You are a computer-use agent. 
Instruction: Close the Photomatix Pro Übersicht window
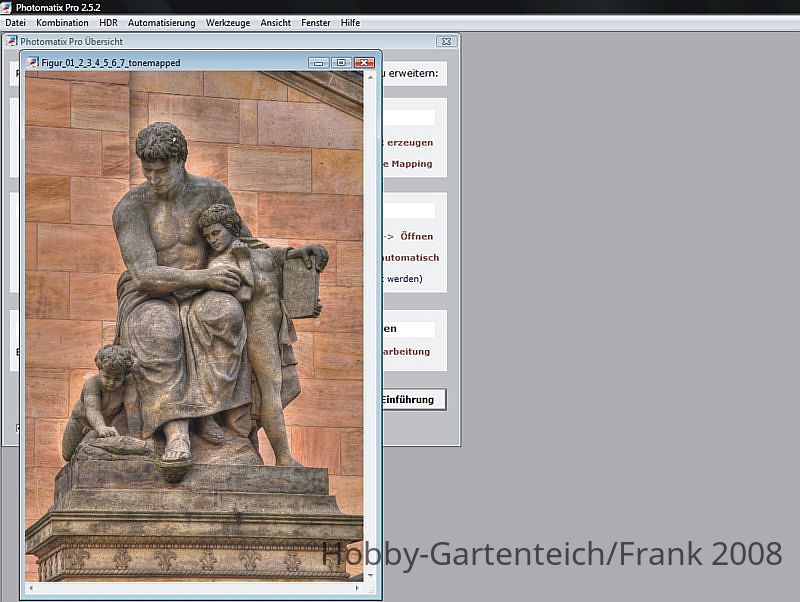[446, 41]
